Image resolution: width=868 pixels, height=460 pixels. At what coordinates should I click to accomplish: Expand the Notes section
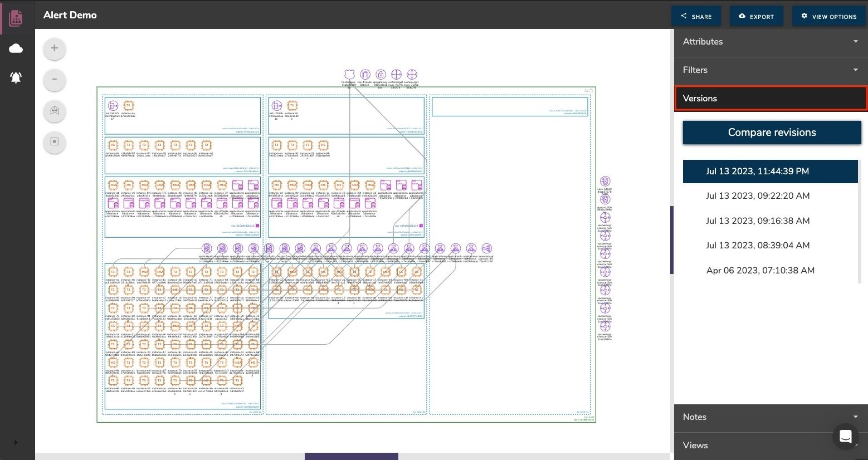(x=771, y=417)
